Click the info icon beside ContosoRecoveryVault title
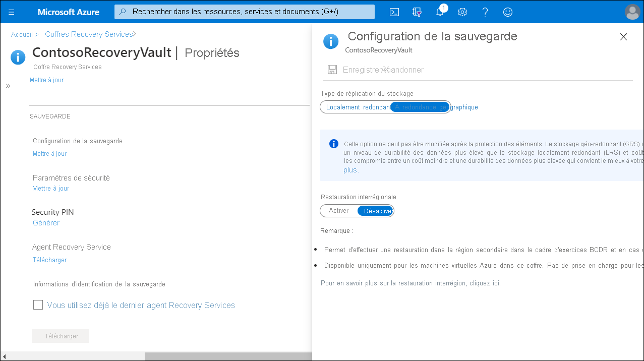 point(18,57)
